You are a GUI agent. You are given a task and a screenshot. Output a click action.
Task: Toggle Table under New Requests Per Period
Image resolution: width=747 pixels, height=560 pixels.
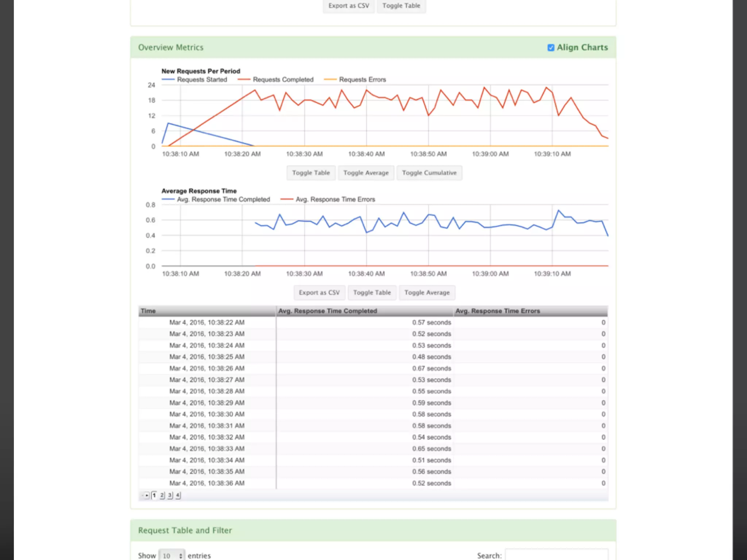coord(311,173)
